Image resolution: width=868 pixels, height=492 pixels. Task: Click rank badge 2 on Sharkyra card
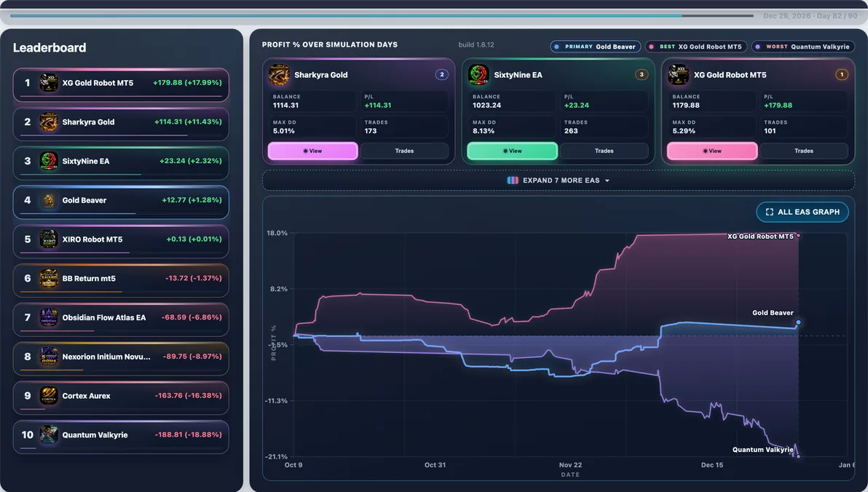442,74
